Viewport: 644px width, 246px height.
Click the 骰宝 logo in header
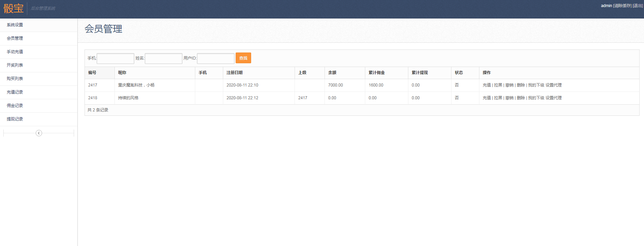13,8
